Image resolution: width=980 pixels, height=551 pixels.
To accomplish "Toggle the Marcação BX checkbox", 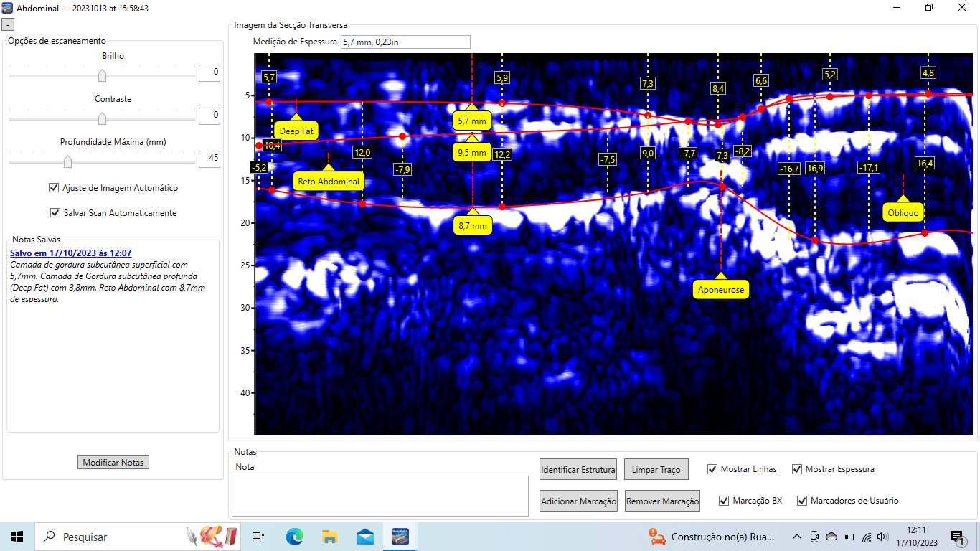I will pyautogui.click(x=724, y=501).
